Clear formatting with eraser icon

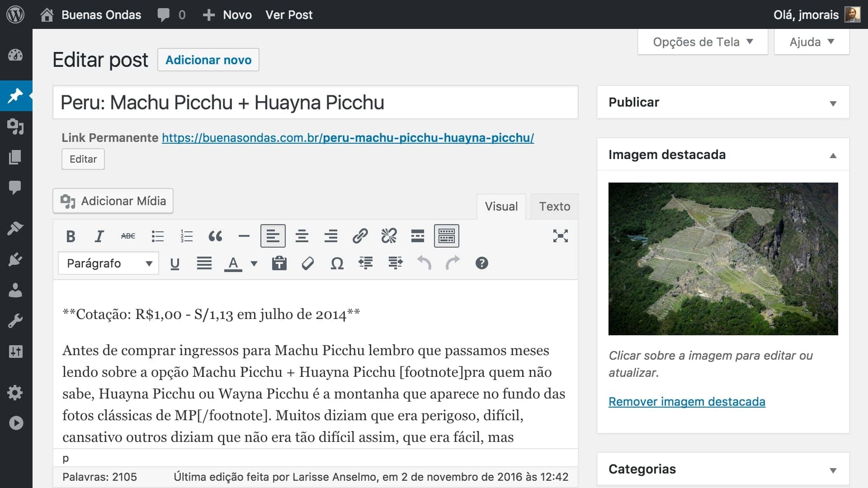point(308,263)
